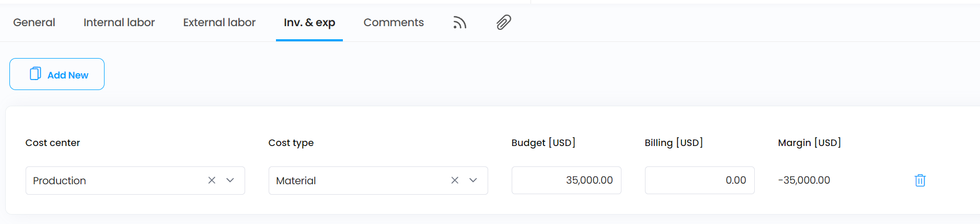Expand the Cost type dropdown chevron
Image resolution: width=980 pixels, height=224 pixels.
[473, 180]
